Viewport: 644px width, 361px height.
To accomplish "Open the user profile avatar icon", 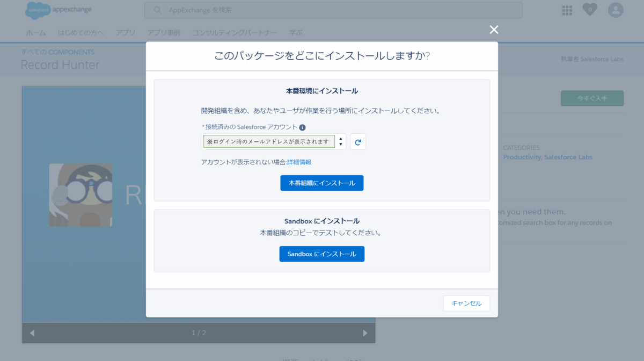I will click(x=616, y=10).
